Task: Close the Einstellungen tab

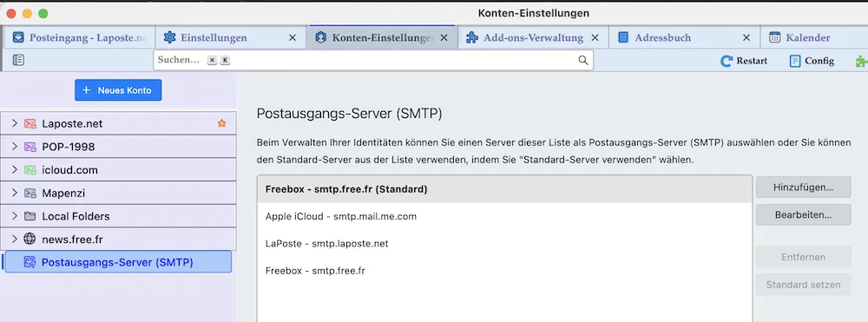Action: (x=293, y=38)
